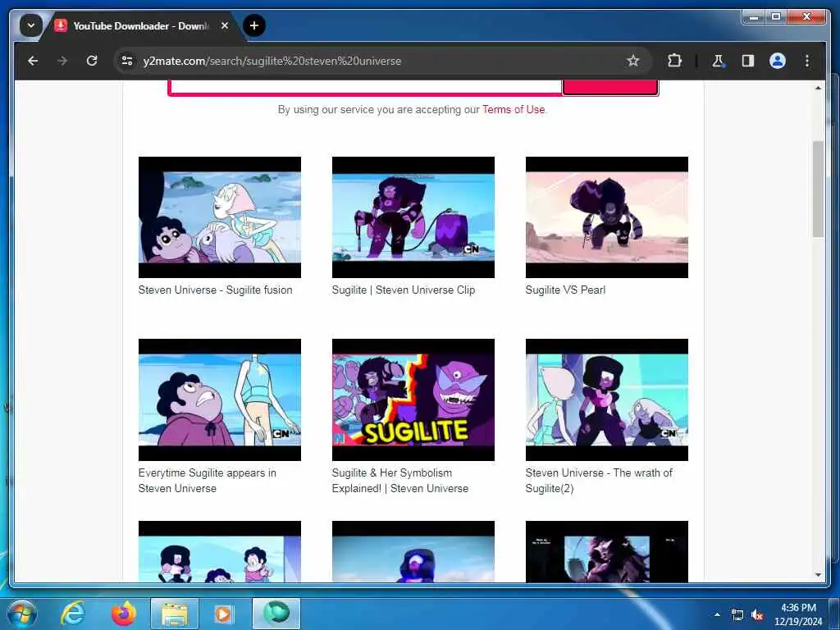Click the scrollbar down arrow
This screenshot has height=630, width=840.
pos(818,575)
